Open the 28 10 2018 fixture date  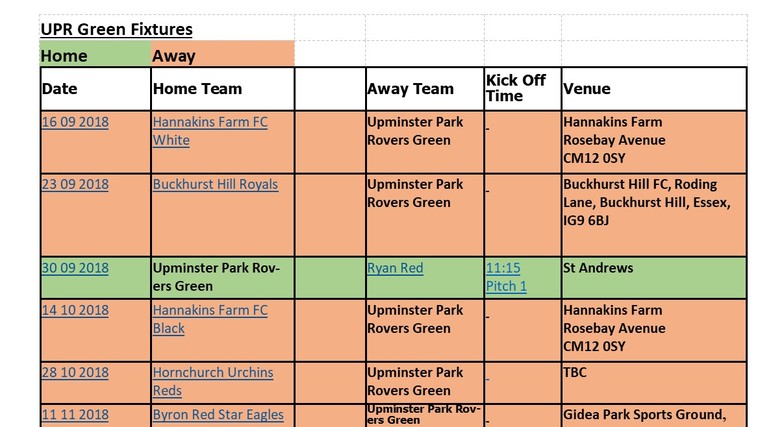[75, 373]
